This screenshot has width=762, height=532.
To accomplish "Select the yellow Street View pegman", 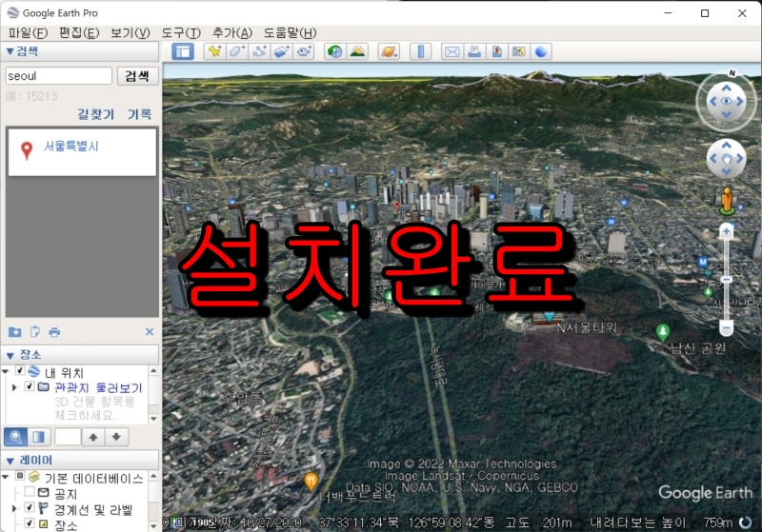I will coord(727,201).
